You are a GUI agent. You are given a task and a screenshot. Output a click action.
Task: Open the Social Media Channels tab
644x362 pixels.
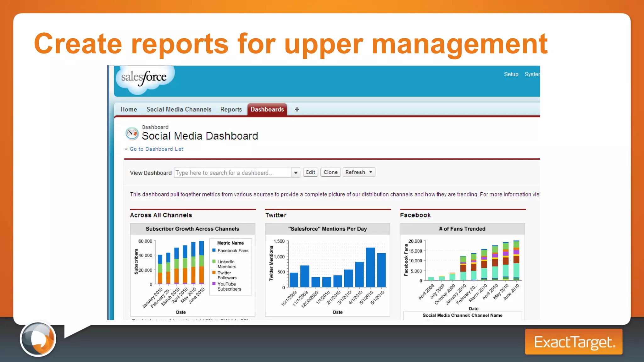179,109
